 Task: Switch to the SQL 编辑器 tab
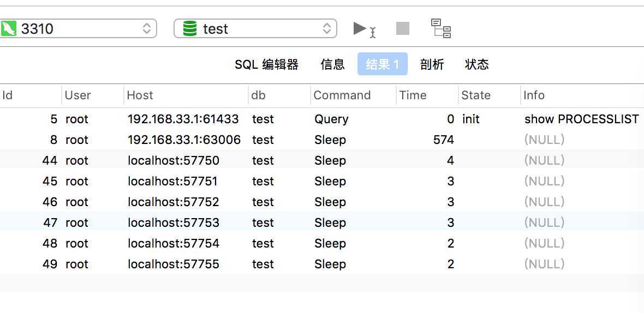pos(266,64)
